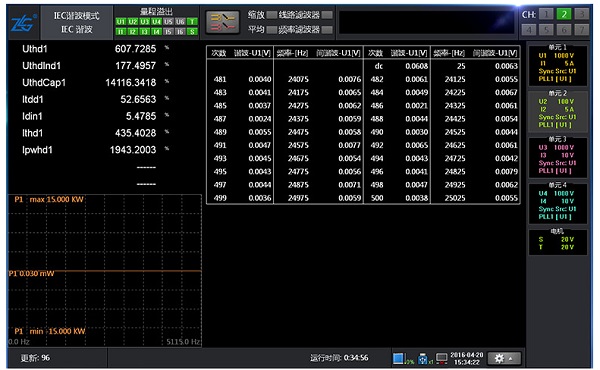Click frequency cell 24075
The height and width of the screenshot is (370, 600).
pos(298,79)
